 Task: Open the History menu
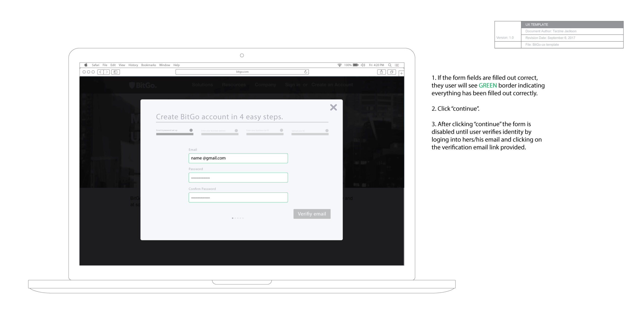pos(133,65)
